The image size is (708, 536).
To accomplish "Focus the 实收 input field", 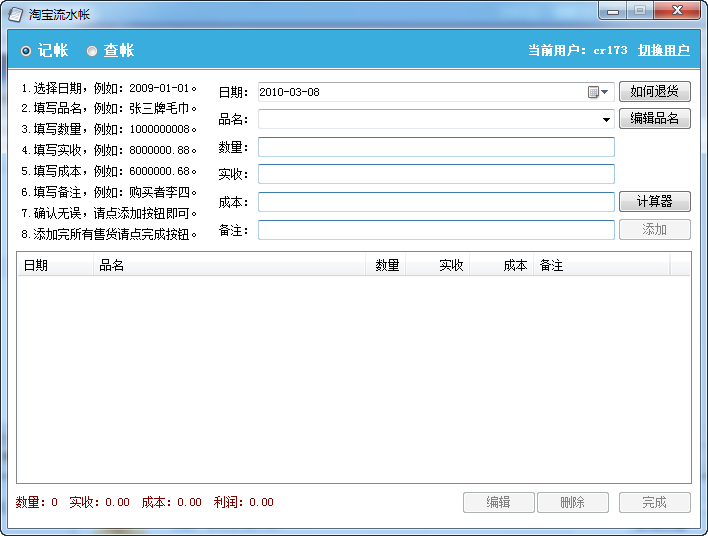I will 436,174.
